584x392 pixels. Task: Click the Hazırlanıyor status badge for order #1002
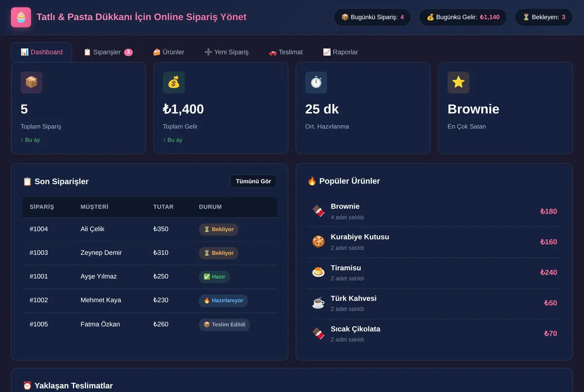click(x=223, y=301)
